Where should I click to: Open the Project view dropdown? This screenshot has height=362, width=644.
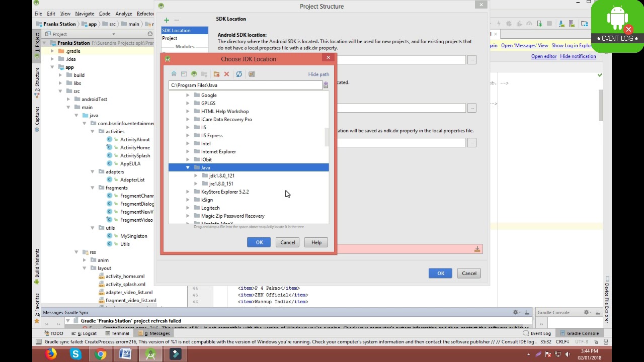pyautogui.click(x=113, y=34)
